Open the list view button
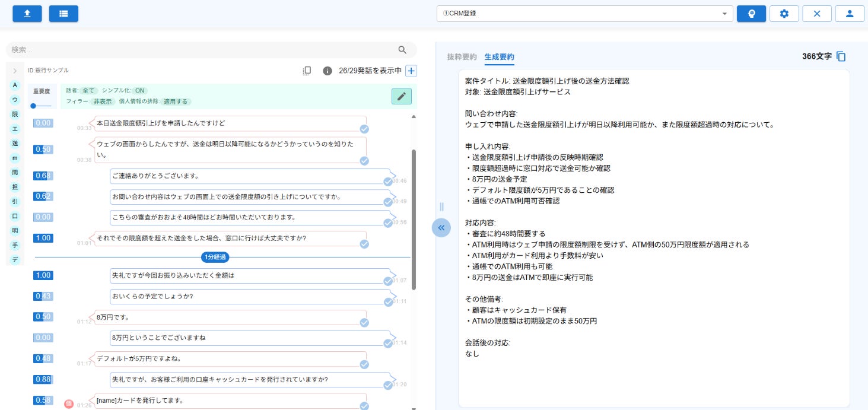The image size is (868, 410). tap(63, 13)
